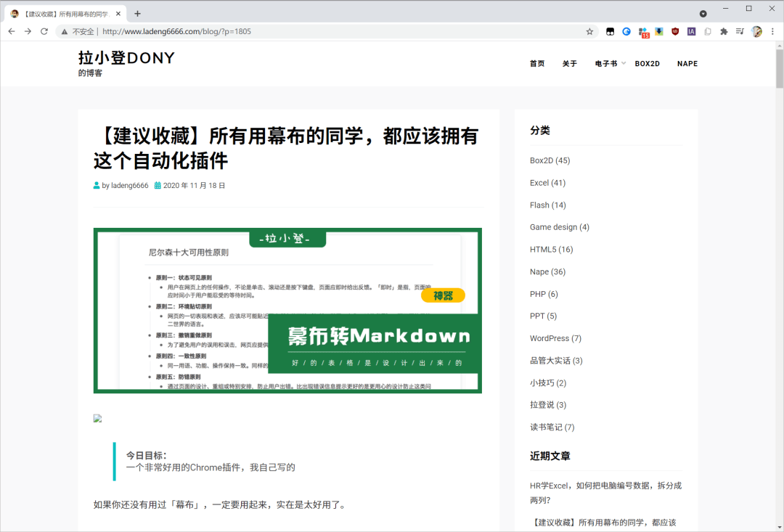The width and height of the screenshot is (784, 532).
Task: Open the gray copy-pages extension icon
Action: 708,31
